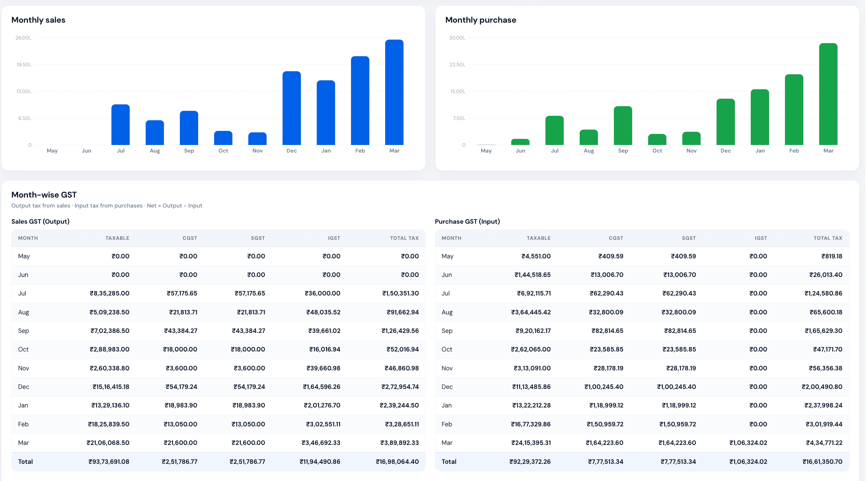868x481 pixels.
Task: Click TOTAL TAX header in Purchase GST table
Action: 828,238
